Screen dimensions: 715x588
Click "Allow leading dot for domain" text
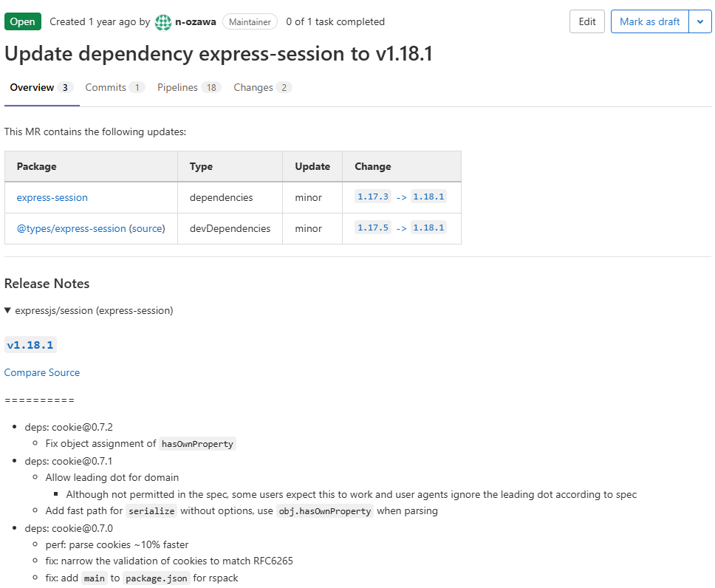pyautogui.click(x=112, y=478)
